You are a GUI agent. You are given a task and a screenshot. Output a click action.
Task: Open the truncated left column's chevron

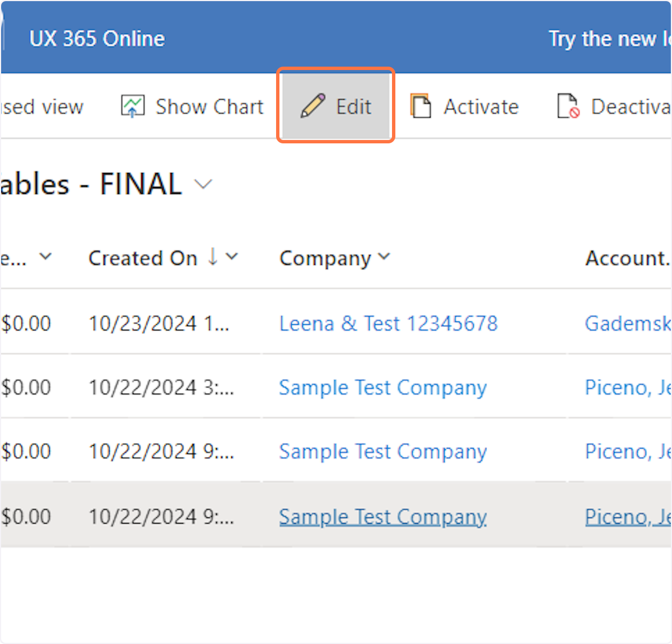click(45, 257)
